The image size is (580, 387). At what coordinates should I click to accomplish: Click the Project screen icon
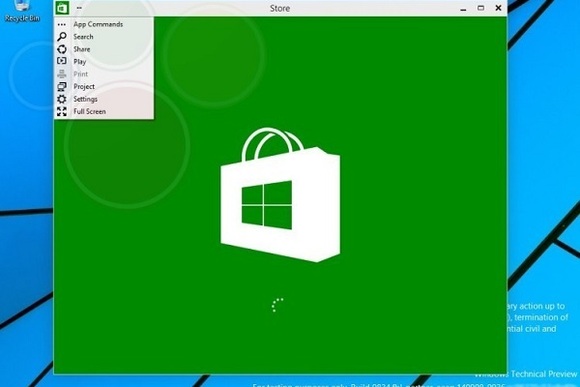[x=62, y=87]
